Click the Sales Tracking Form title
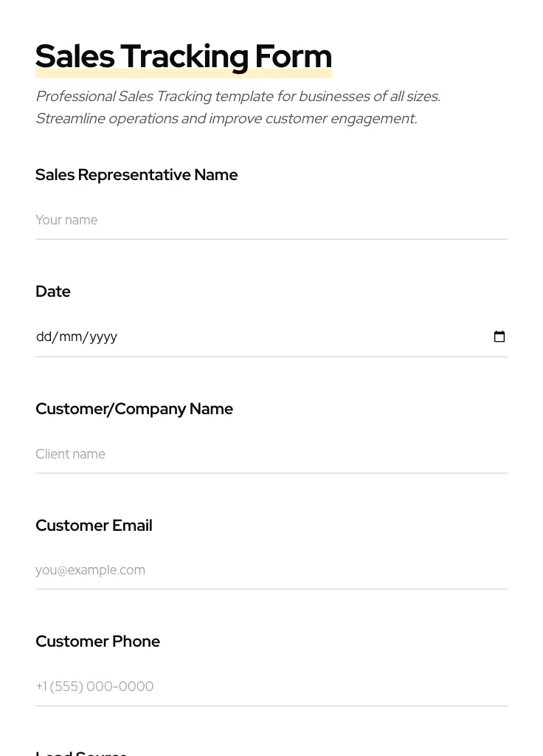 coord(183,56)
